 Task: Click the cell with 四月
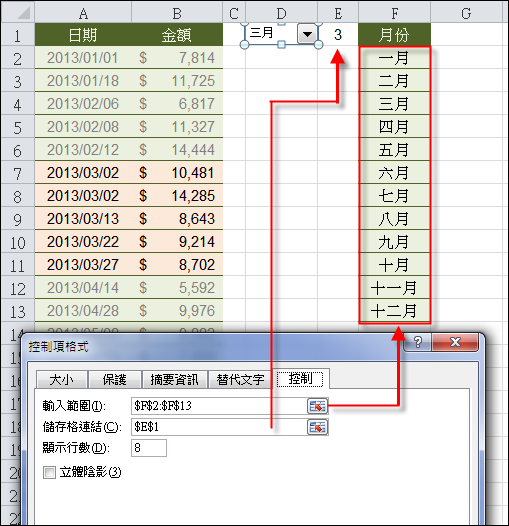click(394, 127)
